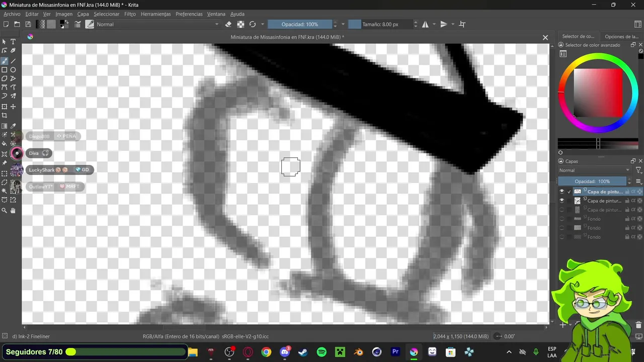Expand dropdown arrow after reload preset

[262, 24]
